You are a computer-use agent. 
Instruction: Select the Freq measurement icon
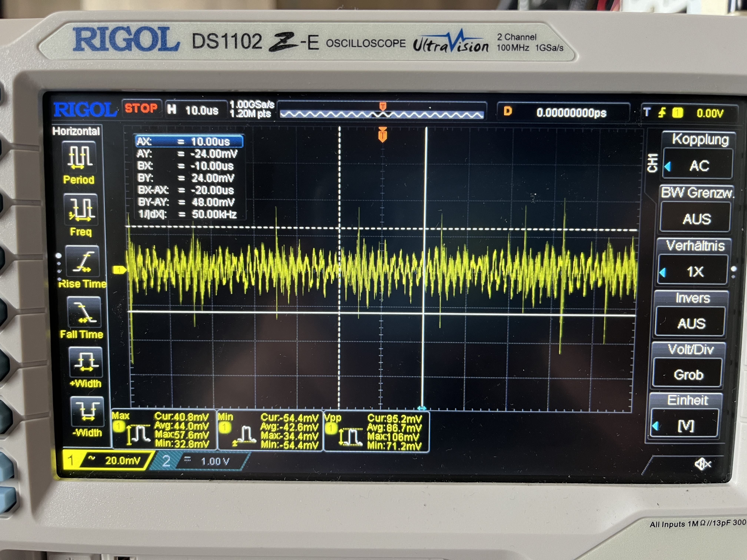pos(81,210)
